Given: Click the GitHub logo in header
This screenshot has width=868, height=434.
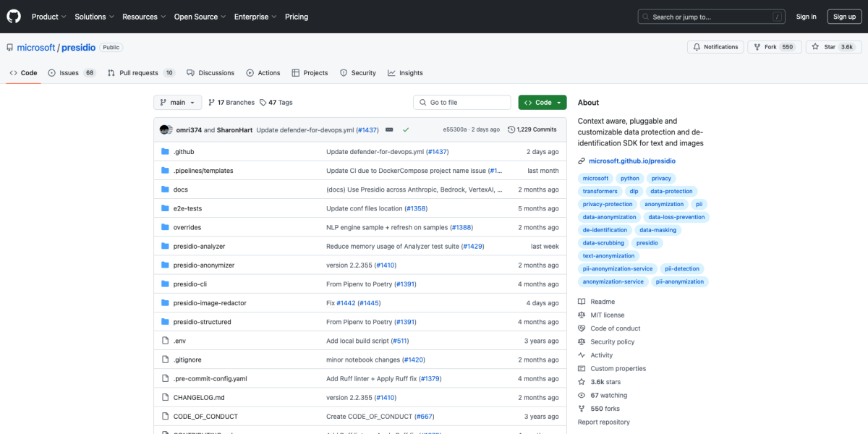Looking at the screenshot, I should point(14,17).
